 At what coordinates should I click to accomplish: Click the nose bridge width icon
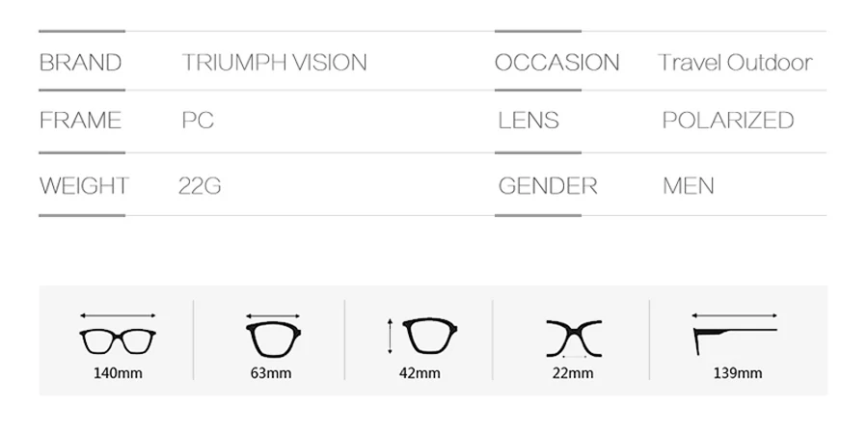pos(574,339)
